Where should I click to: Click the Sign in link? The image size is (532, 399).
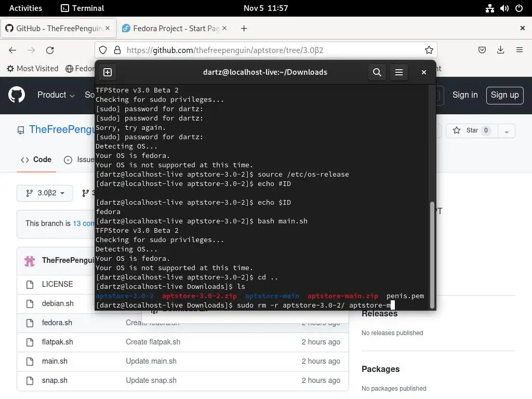click(x=465, y=95)
